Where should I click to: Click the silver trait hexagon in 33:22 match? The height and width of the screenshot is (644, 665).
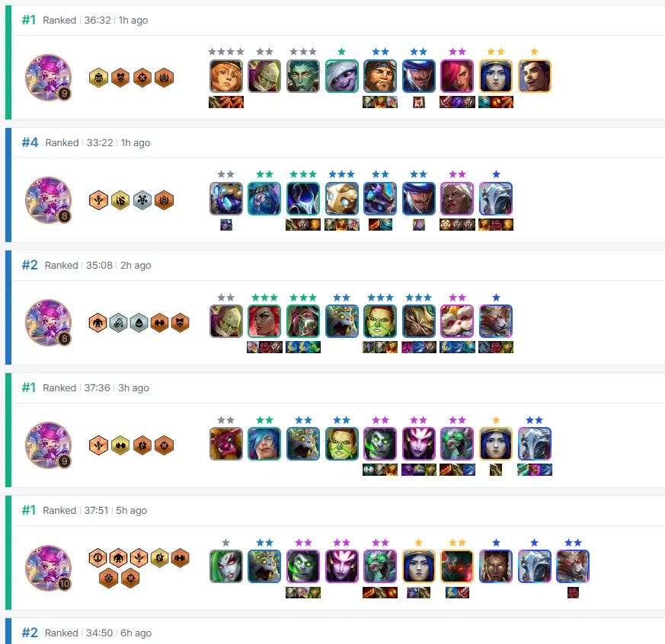[x=142, y=200]
